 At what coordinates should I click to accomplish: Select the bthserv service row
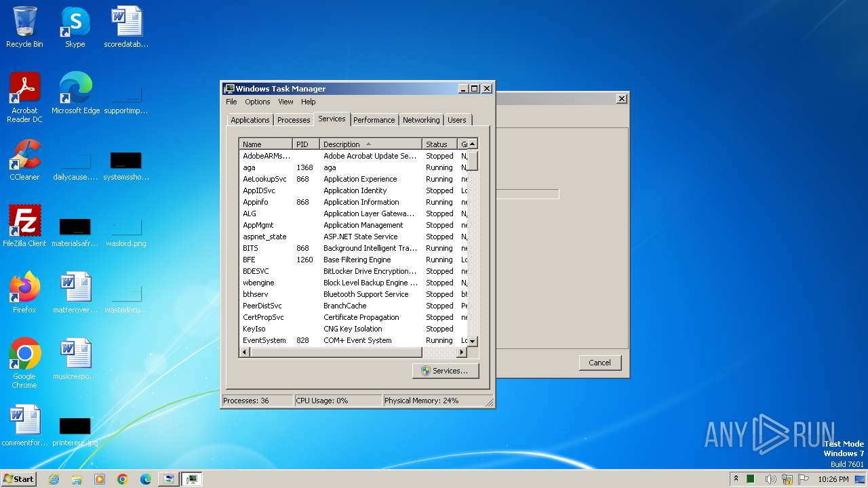pos(353,294)
